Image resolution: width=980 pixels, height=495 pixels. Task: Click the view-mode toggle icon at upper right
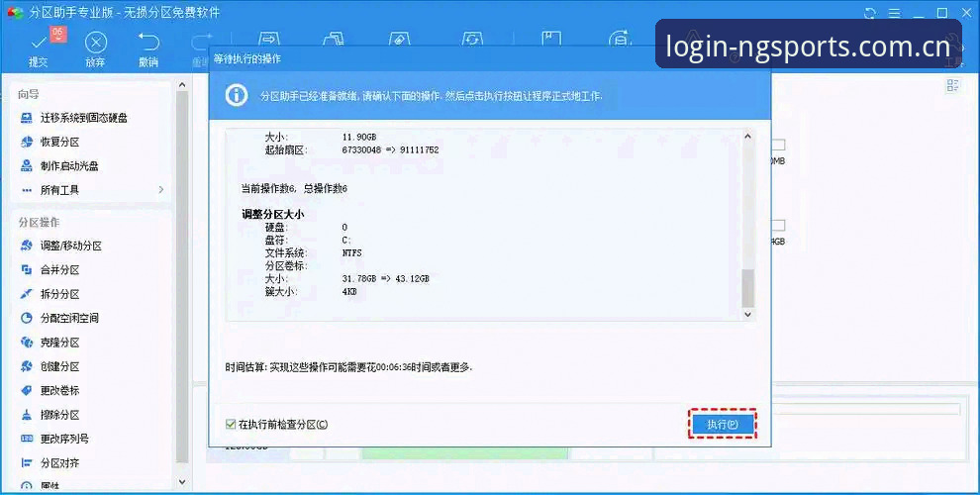(952, 85)
